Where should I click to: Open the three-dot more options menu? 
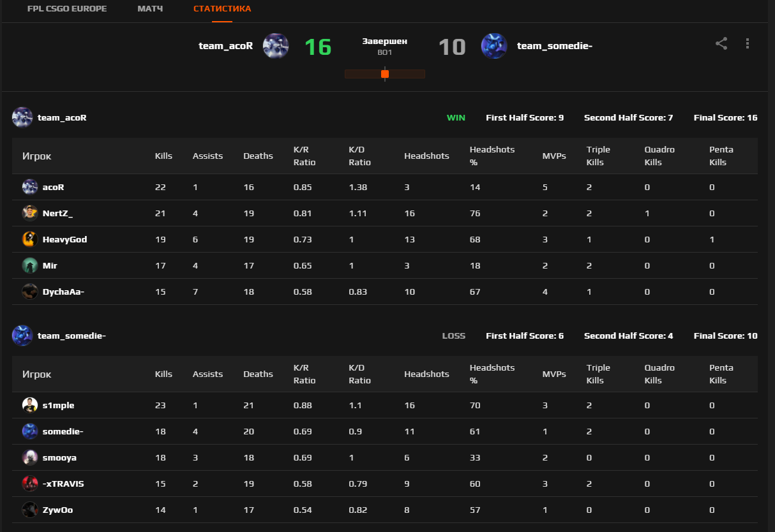[x=748, y=44]
